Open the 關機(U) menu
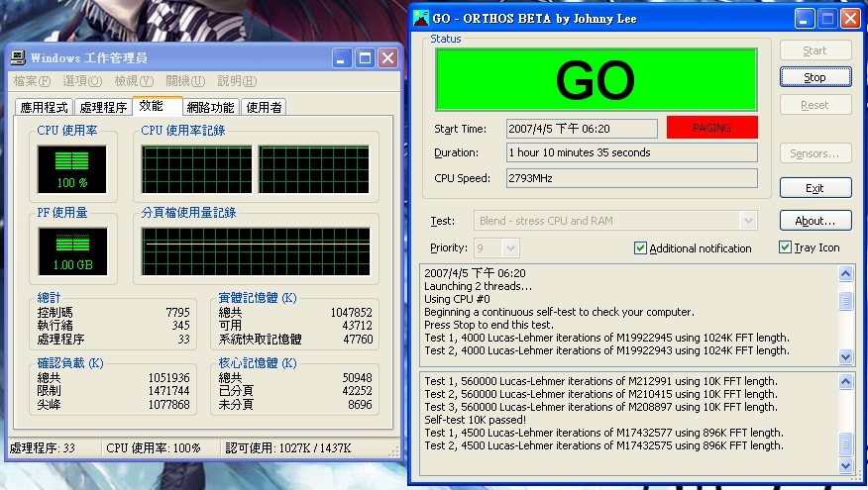868x490 pixels. pyautogui.click(x=185, y=81)
